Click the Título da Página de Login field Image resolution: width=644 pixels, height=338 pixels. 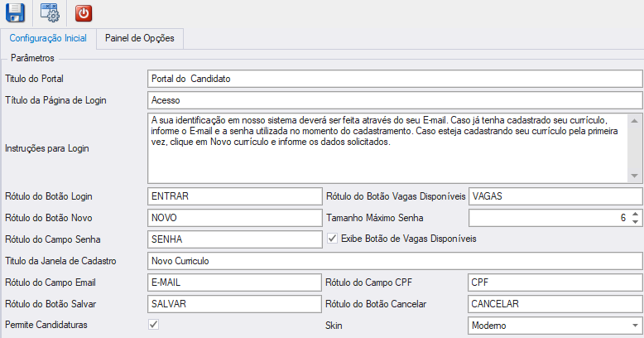pos(395,100)
